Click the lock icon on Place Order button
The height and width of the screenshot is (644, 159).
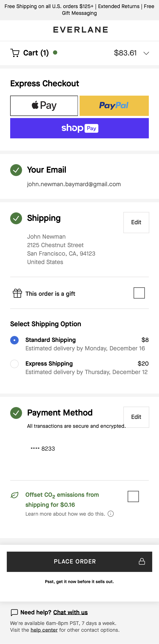tap(142, 562)
